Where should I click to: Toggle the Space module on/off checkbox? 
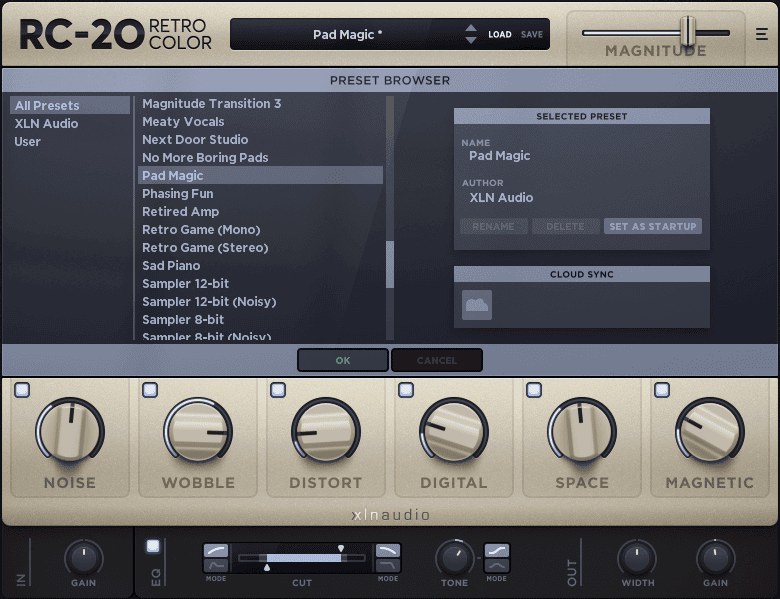pyautogui.click(x=534, y=390)
